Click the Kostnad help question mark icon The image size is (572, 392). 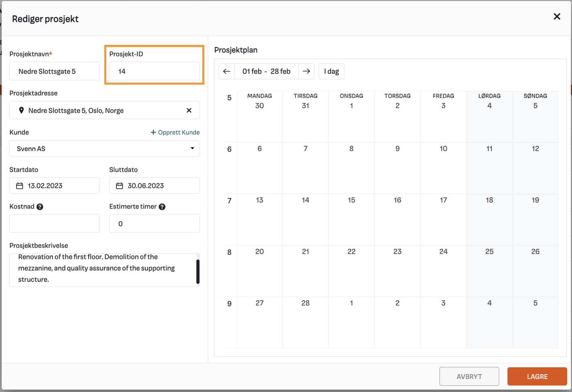click(x=40, y=207)
